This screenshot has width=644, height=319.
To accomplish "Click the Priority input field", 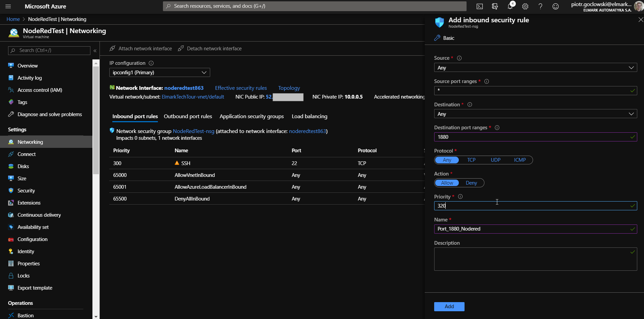I will (535, 206).
